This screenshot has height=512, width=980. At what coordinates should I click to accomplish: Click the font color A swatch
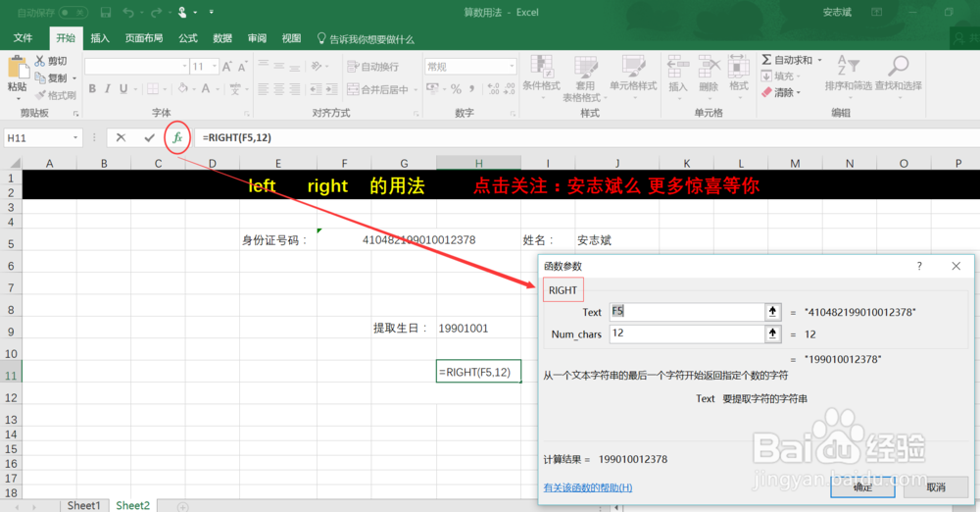pyautogui.click(x=206, y=89)
